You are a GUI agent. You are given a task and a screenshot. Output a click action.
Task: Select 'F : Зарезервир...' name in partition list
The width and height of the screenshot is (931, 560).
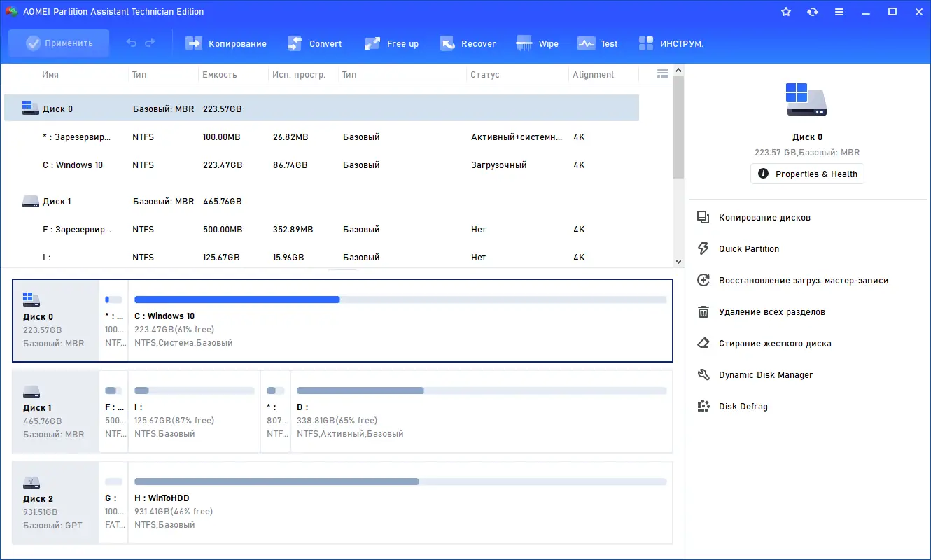(x=77, y=230)
